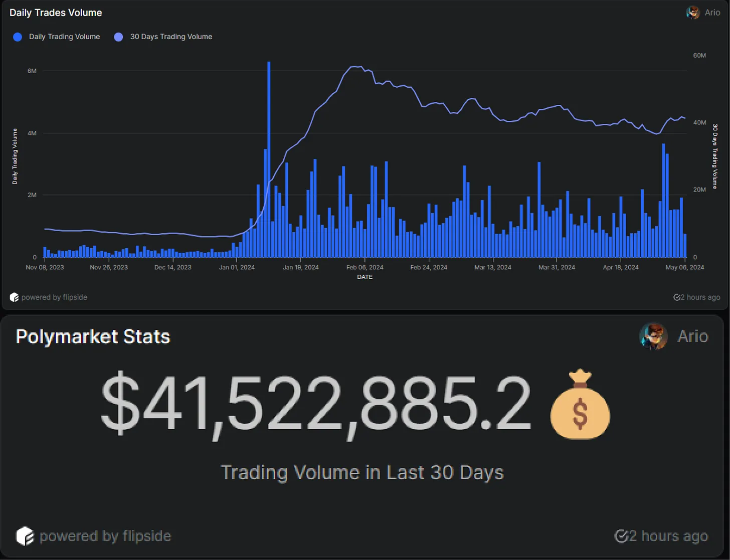Image resolution: width=730 pixels, height=560 pixels.
Task: Click the '6M' left axis tick
Action: tap(32, 71)
